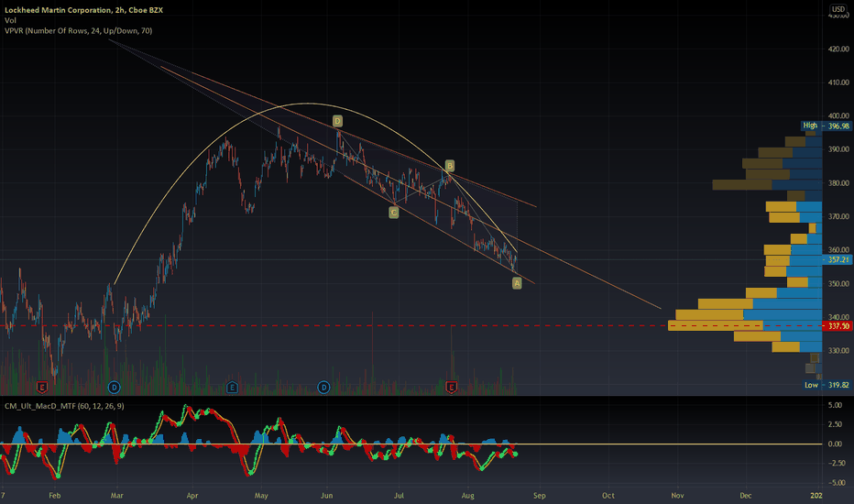This screenshot has width=854, height=504.
Task: Click the Apr label on time axis
Action: click(x=192, y=495)
